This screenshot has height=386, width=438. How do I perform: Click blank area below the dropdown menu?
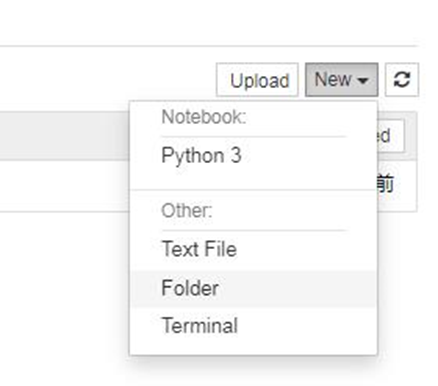(x=253, y=372)
